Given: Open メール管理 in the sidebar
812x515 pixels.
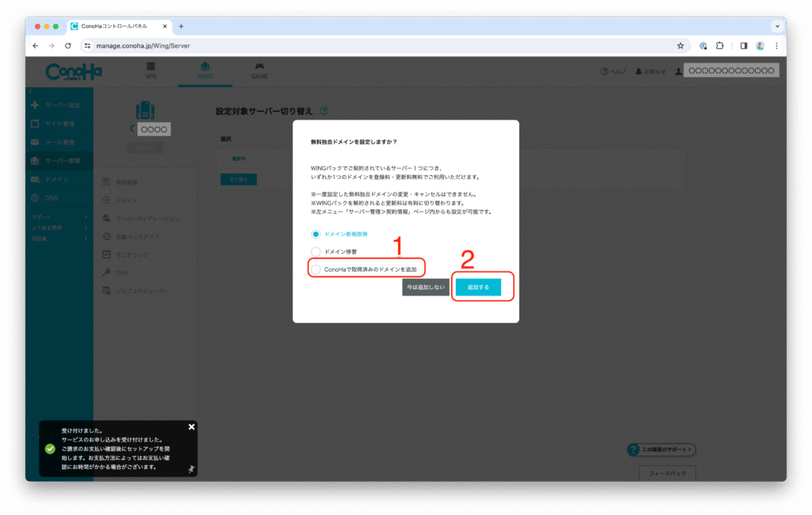Looking at the screenshot, I should tap(60, 143).
